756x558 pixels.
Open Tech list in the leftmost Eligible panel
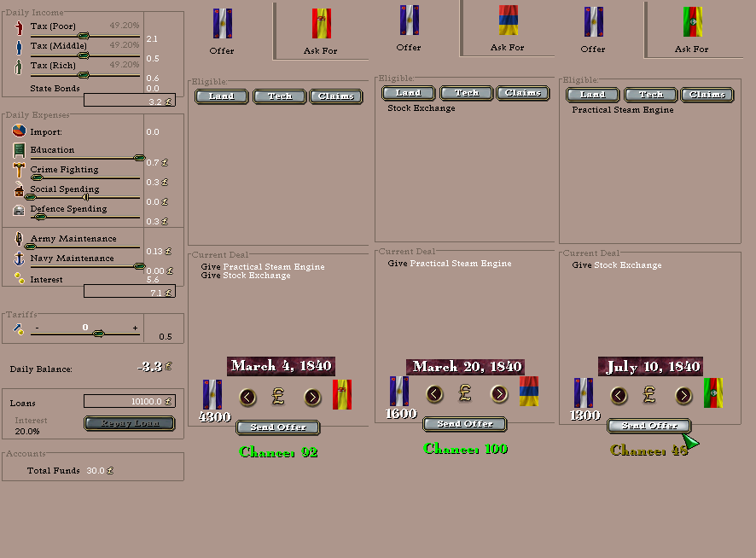click(280, 96)
